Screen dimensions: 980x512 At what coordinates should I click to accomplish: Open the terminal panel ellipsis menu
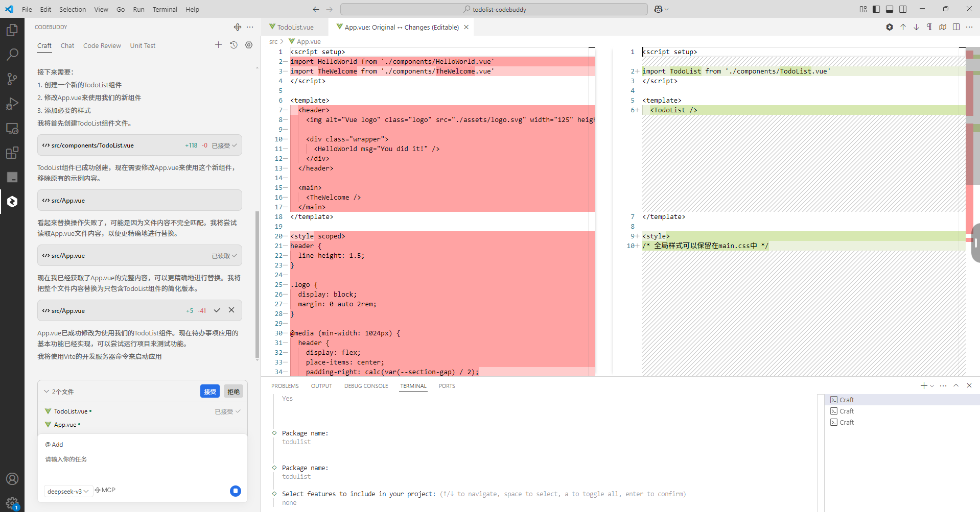coord(943,386)
